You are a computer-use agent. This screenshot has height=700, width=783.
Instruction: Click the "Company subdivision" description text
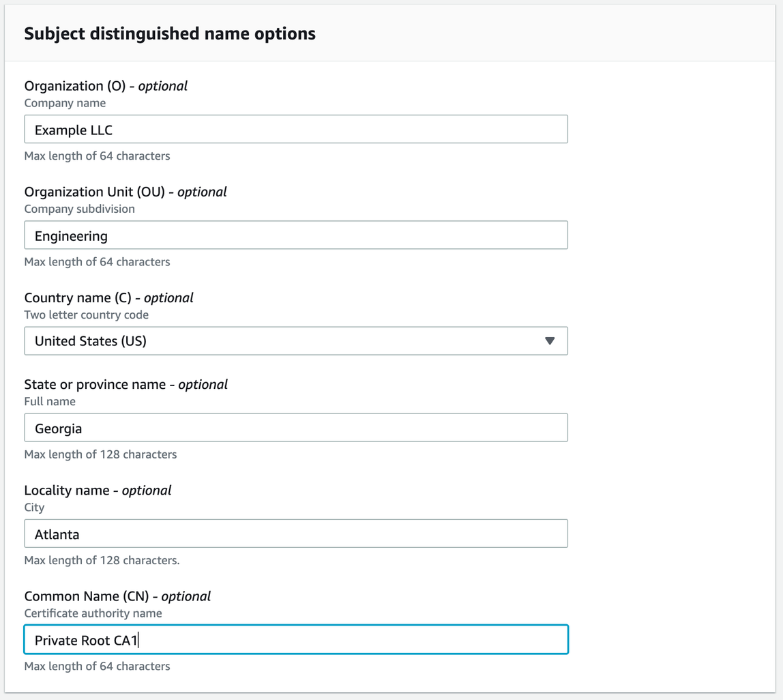(x=79, y=209)
